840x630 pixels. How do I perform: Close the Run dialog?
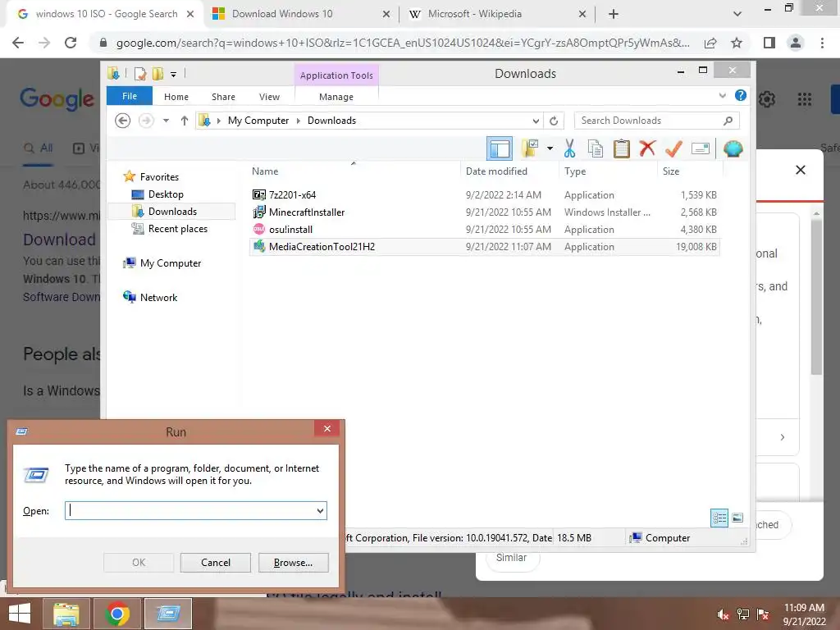coord(326,428)
